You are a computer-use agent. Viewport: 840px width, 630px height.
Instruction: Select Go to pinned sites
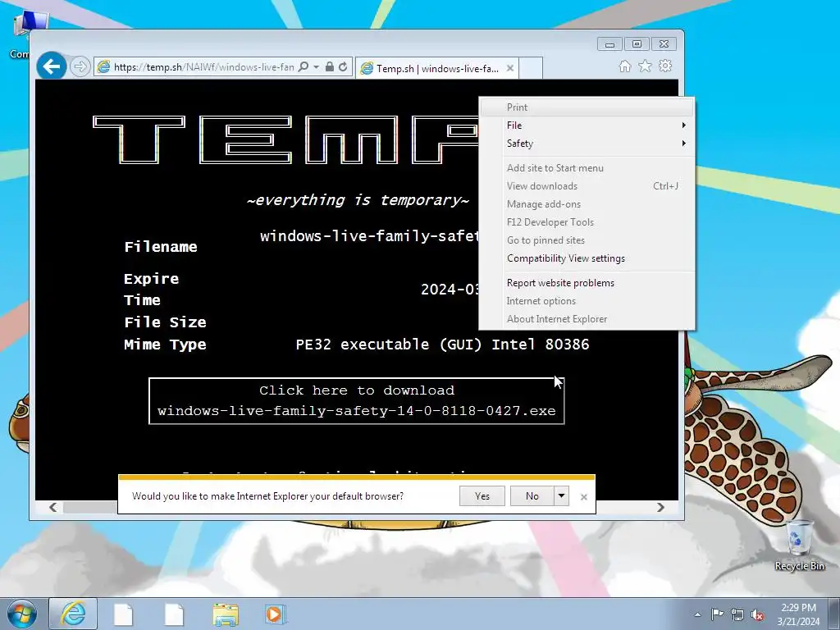(587, 240)
